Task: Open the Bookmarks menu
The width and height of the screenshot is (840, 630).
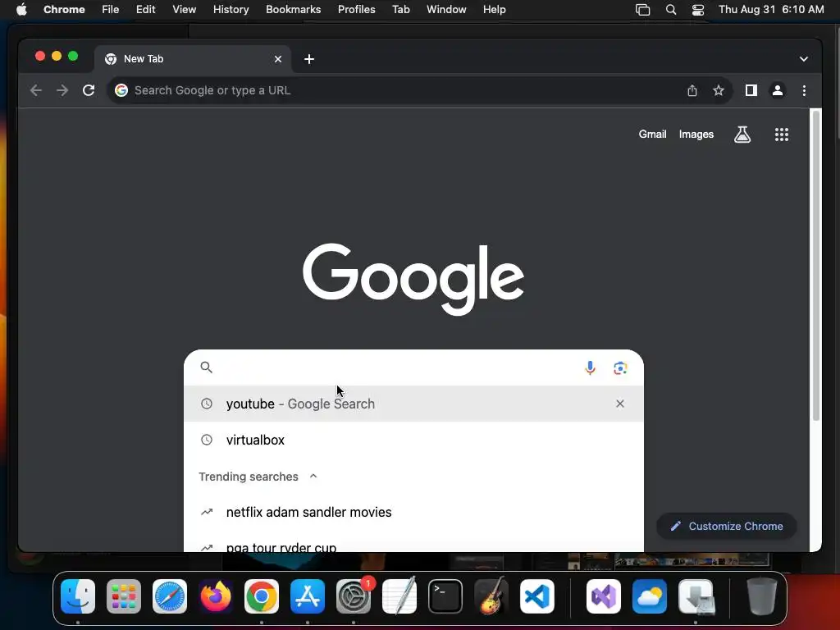Action: (293, 9)
